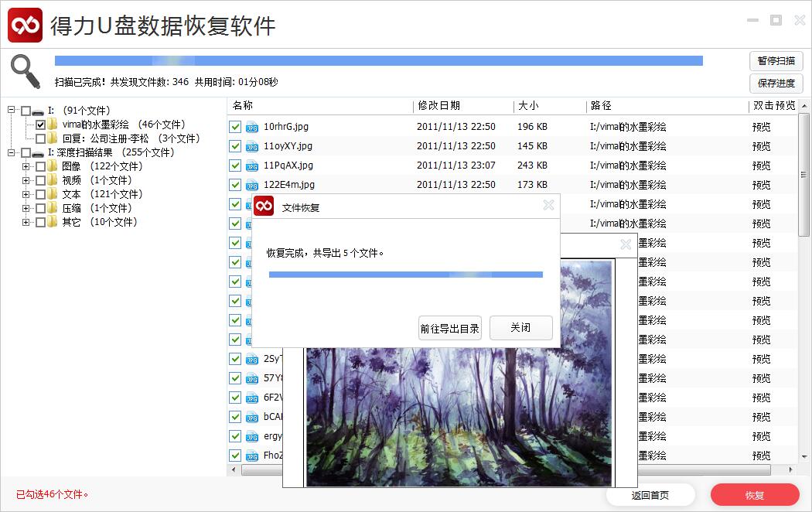Viewport: 812px width, 512px height.
Task: Click folder icon of 压缩 category
Action: (x=53, y=208)
